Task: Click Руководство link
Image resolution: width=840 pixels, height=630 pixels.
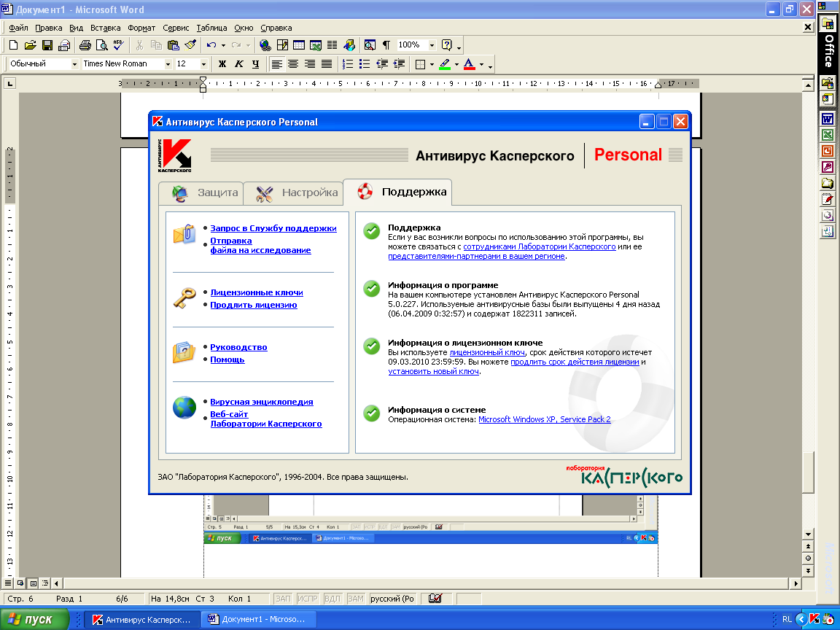Action: tap(238, 347)
